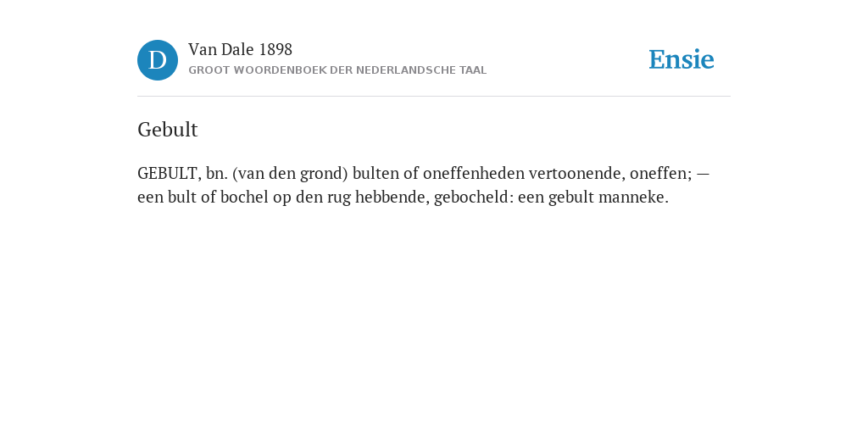Click the blue circular D icon
The image size is (868, 434).
point(158,60)
